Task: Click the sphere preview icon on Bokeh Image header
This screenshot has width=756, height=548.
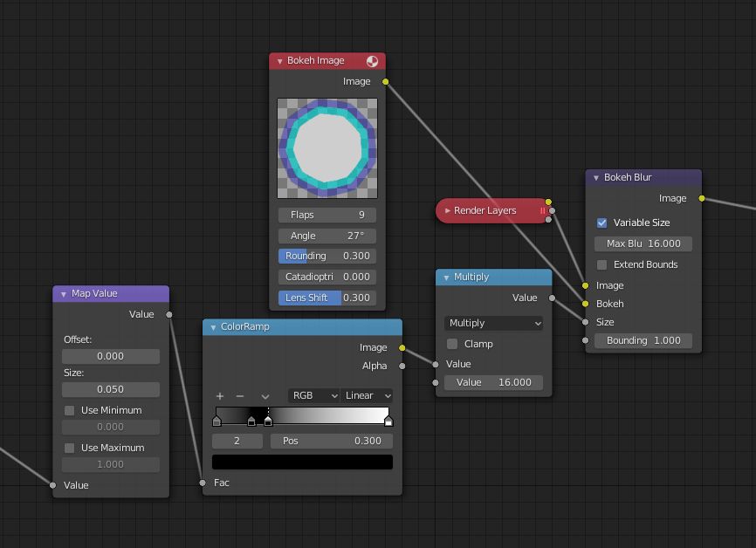Action: pos(374,61)
